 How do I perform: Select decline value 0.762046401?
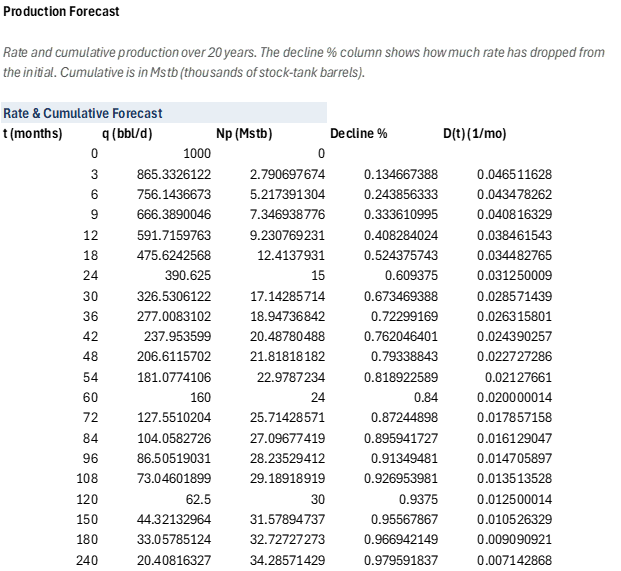401,337
